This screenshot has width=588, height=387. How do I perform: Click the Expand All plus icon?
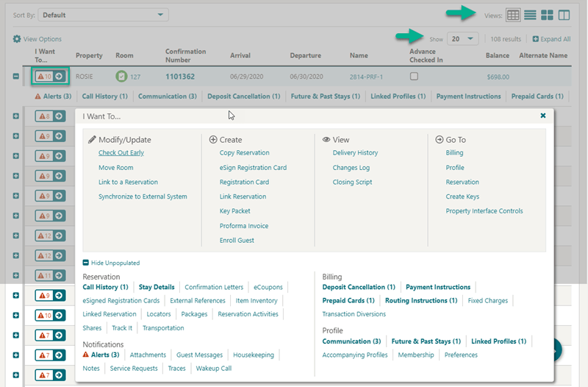pos(536,39)
